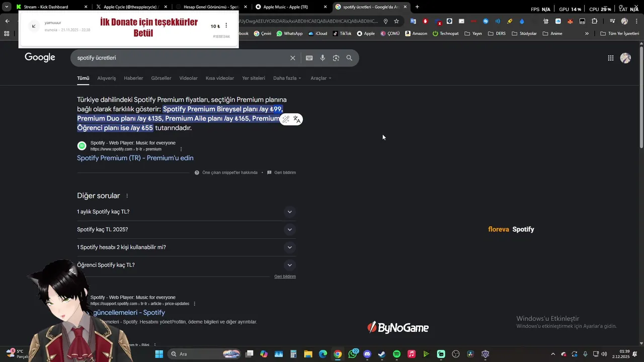Click the Google logo
This screenshot has height=362, width=644.
coord(40,57)
